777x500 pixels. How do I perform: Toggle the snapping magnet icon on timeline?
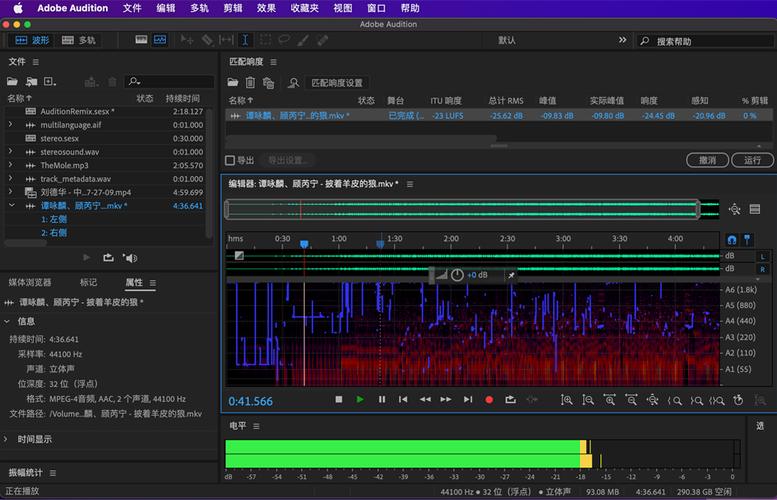pyautogui.click(x=731, y=240)
